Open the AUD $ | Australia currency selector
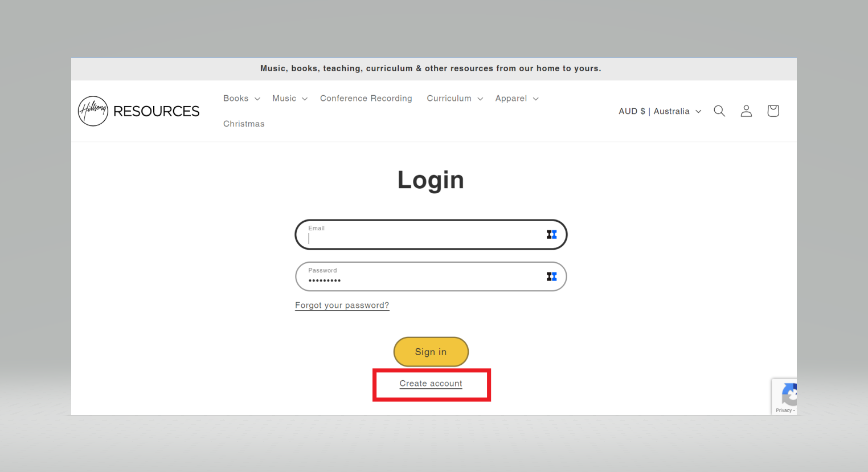This screenshot has width=868, height=472. 660,111
